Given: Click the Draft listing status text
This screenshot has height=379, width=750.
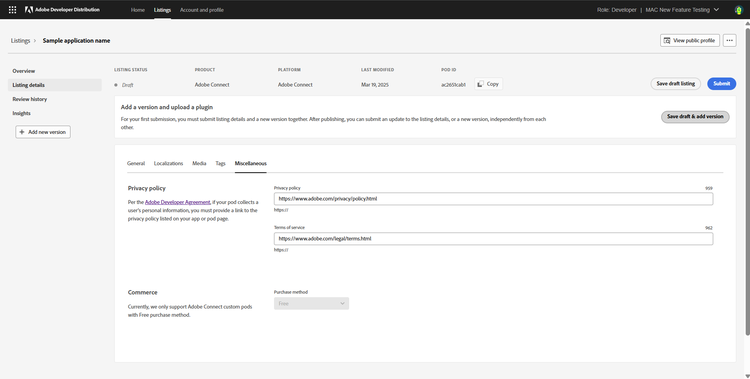Looking at the screenshot, I should 127,85.
